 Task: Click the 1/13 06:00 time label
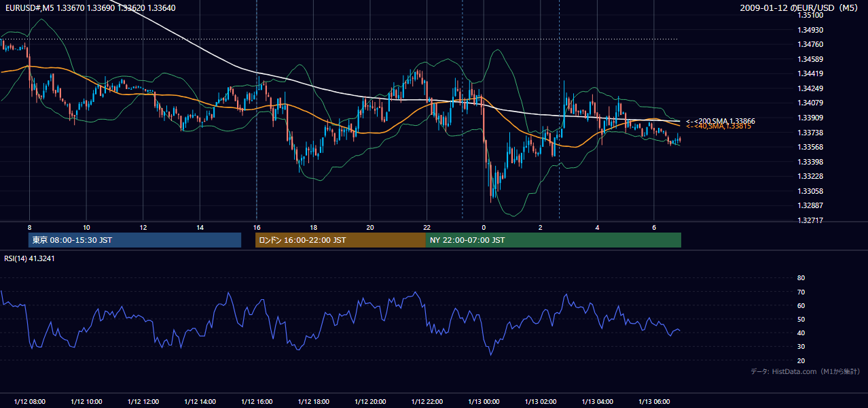(653, 401)
